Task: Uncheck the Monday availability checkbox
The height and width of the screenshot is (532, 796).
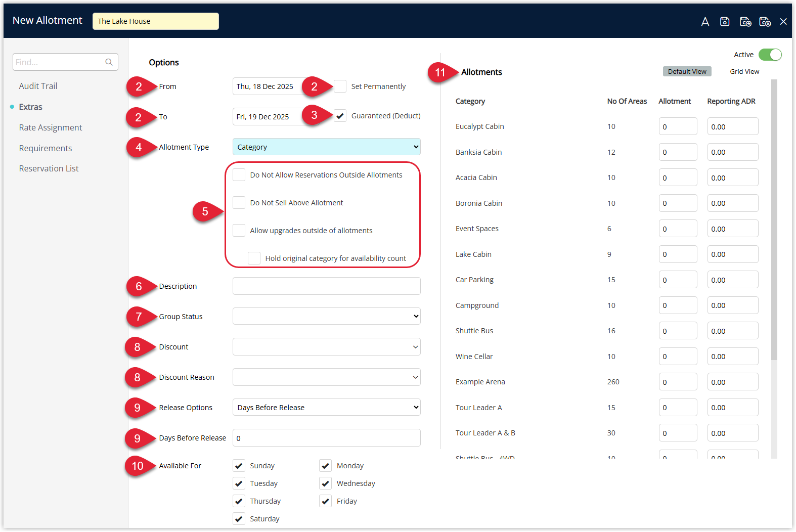Action: point(326,466)
